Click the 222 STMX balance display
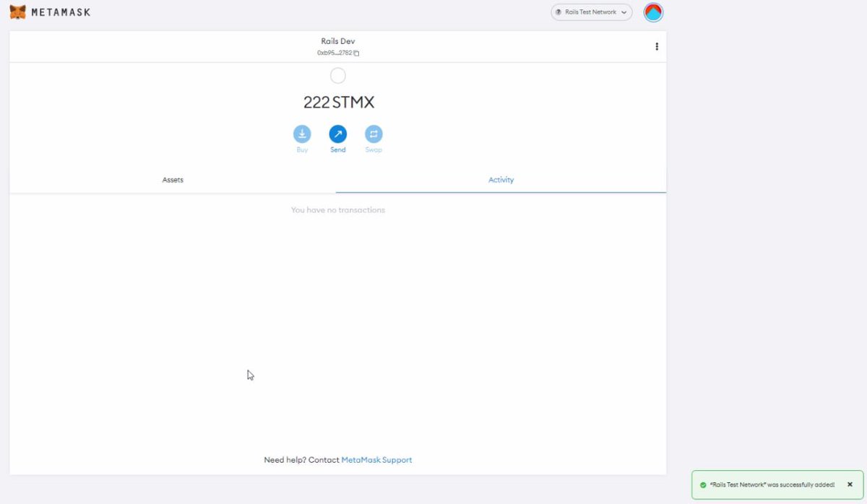 pyautogui.click(x=337, y=102)
